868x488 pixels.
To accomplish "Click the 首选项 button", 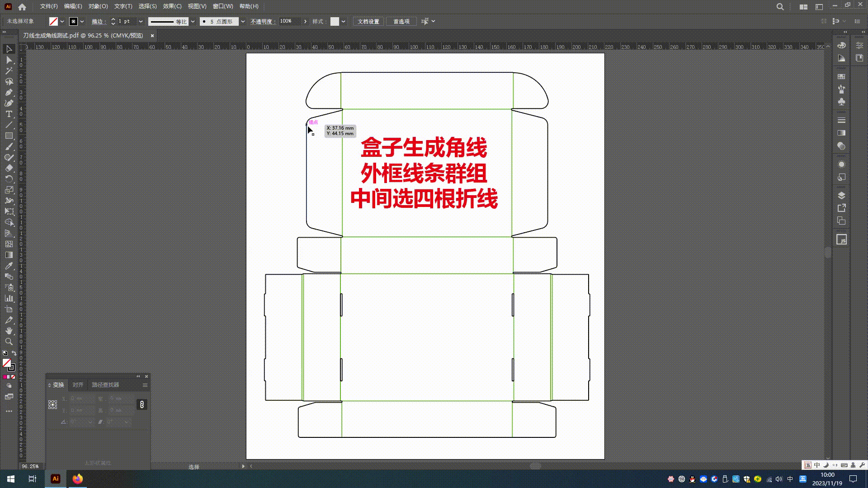I will [401, 21].
